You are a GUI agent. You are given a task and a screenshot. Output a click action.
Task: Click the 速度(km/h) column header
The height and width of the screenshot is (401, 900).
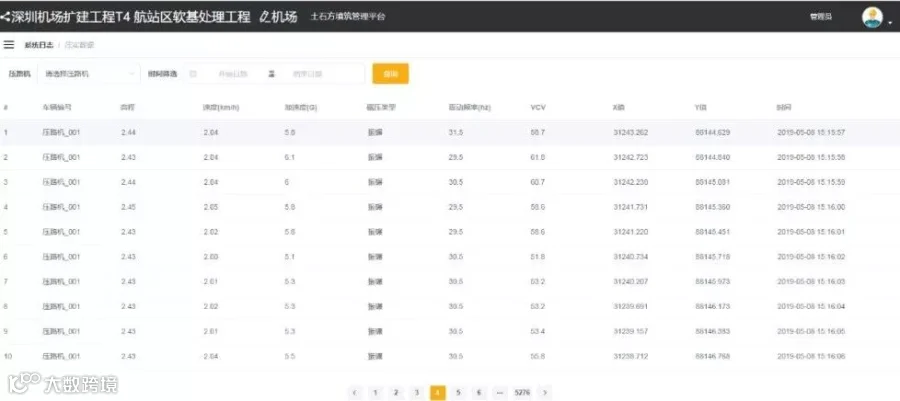click(221, 107)
